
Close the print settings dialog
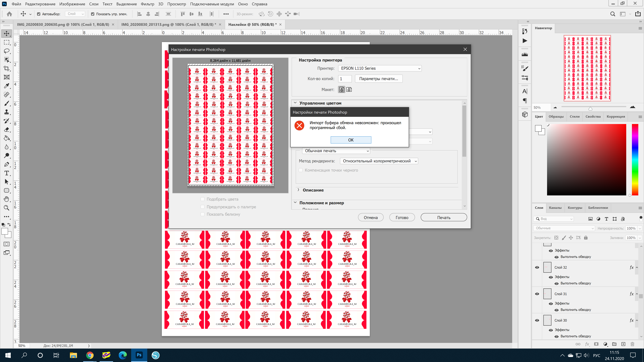coord(465,49)
